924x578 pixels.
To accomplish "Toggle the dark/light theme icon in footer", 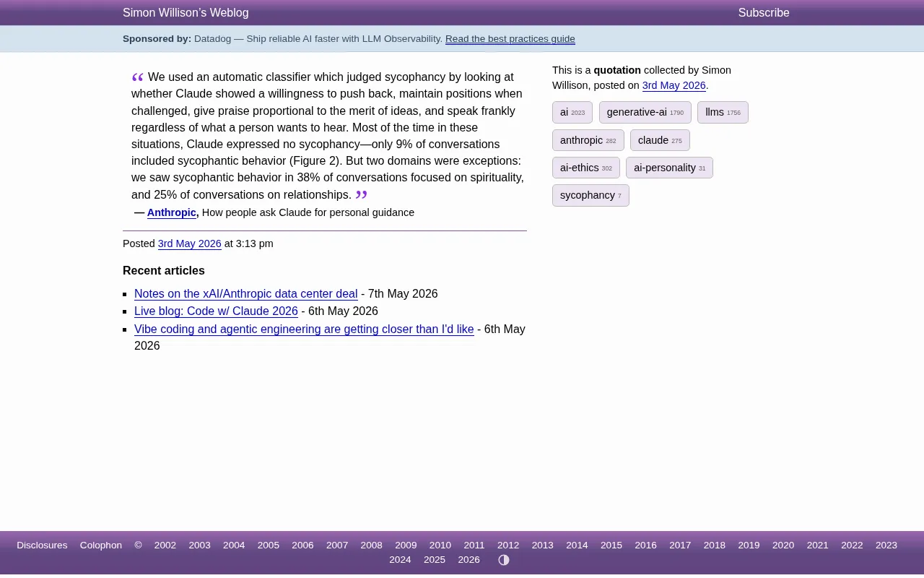I will 504,560.
